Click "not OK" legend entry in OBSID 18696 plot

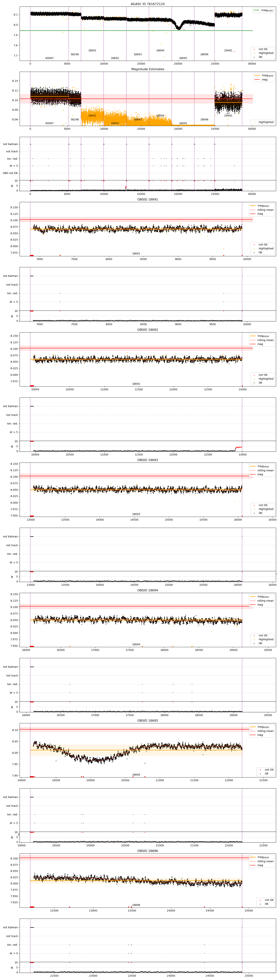tap(266, 900)
